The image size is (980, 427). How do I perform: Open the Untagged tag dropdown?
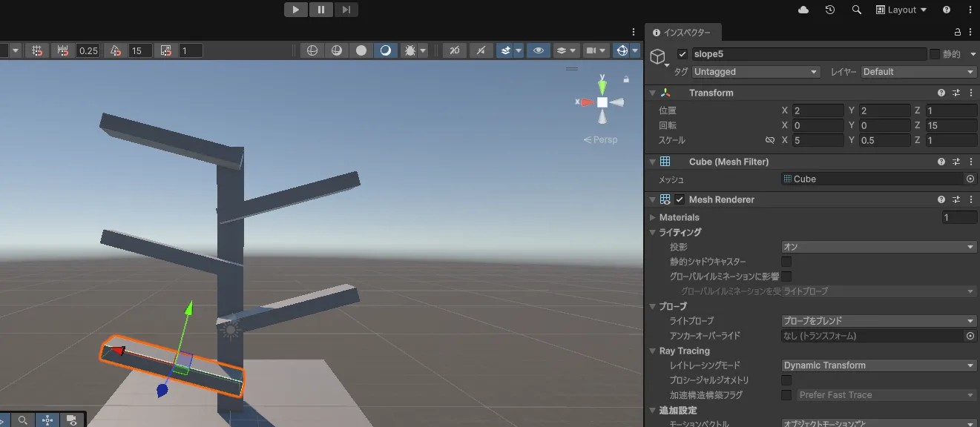tap(755, 72)
